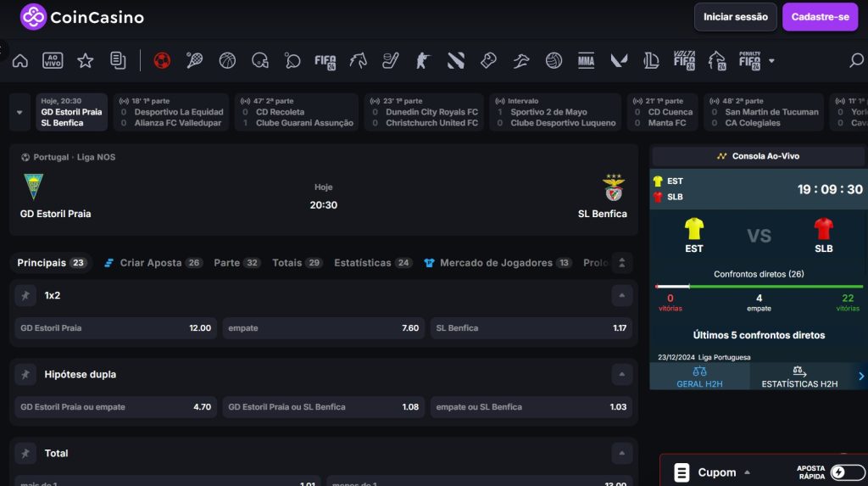Open Desportivo La Equidad live match card

coord(171,112)
